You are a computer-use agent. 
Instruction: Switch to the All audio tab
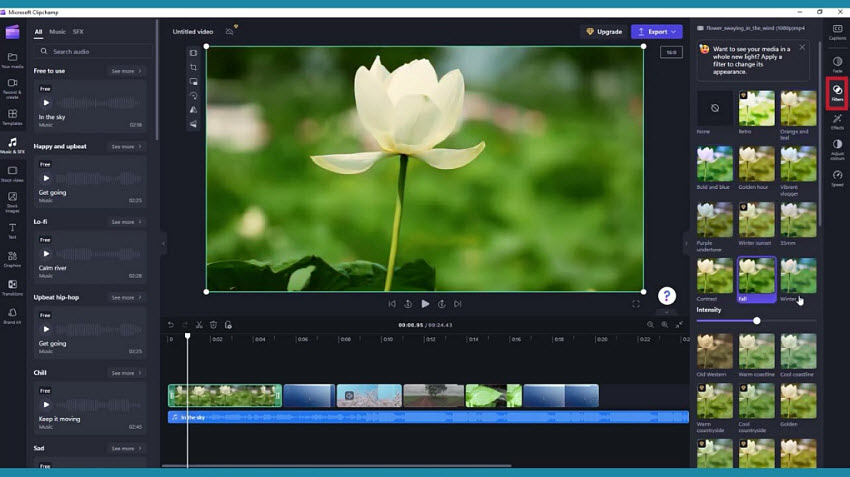(x=38, y=31)
